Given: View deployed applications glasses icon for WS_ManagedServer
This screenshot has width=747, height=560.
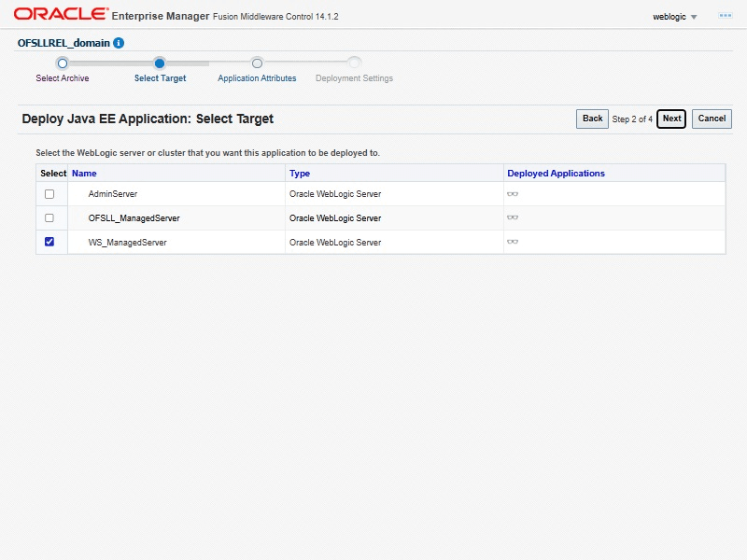Looking at the screenshot, I should pos(513,243).
